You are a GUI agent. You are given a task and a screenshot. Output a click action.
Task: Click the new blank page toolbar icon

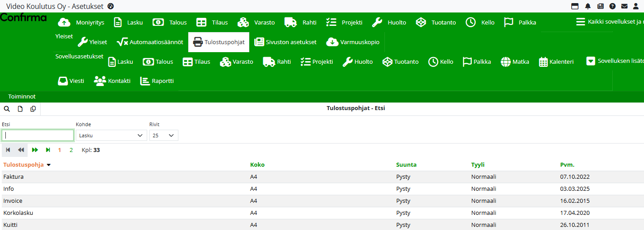tap(20, 109)
